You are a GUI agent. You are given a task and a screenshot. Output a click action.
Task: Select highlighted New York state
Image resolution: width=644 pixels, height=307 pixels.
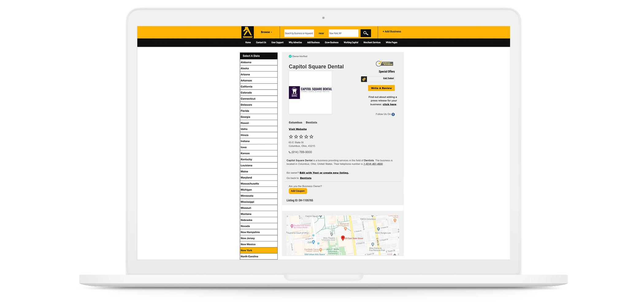pyautogui.click(x=259, y=251)
